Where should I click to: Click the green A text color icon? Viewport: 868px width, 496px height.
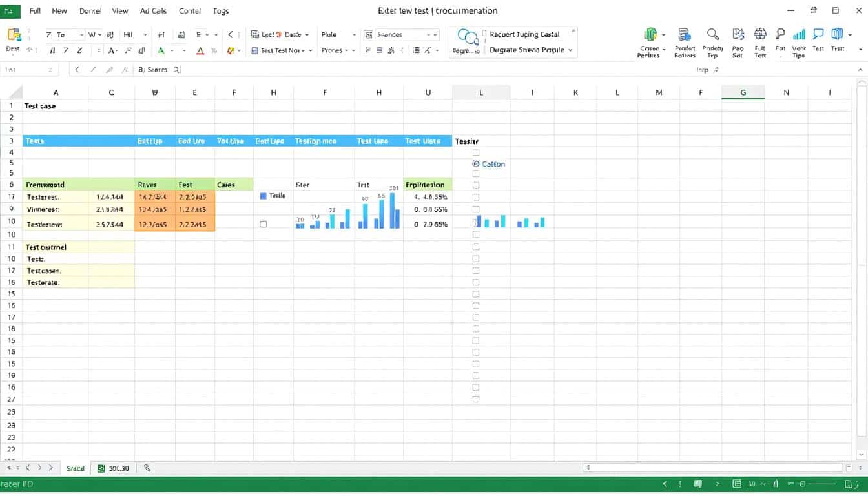161,50
